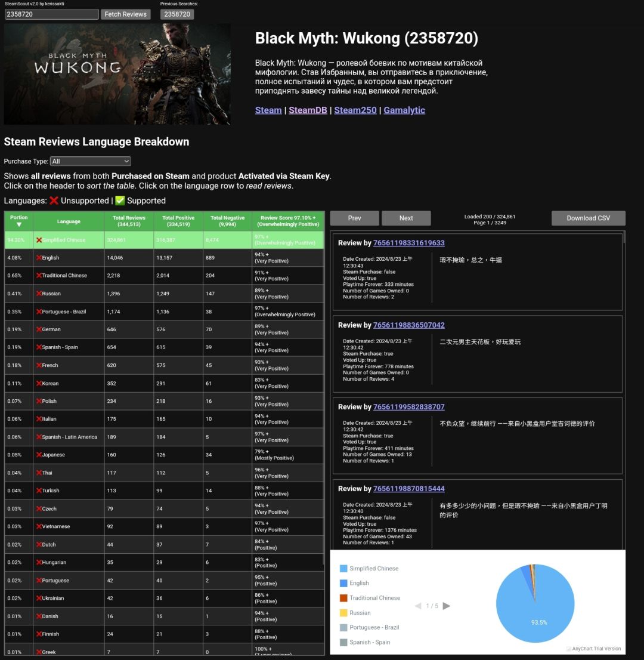Select the Spanish - Spain row
644x660 pixels.
(x=164, y=347)
